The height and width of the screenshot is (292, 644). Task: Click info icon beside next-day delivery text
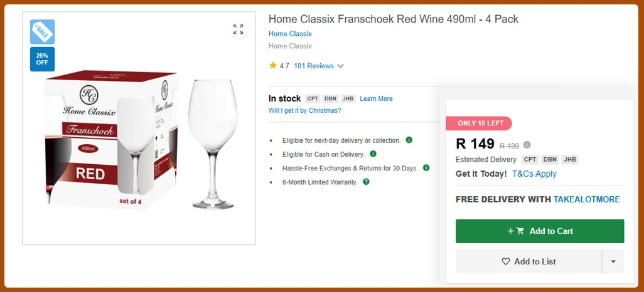pos(409,140)
